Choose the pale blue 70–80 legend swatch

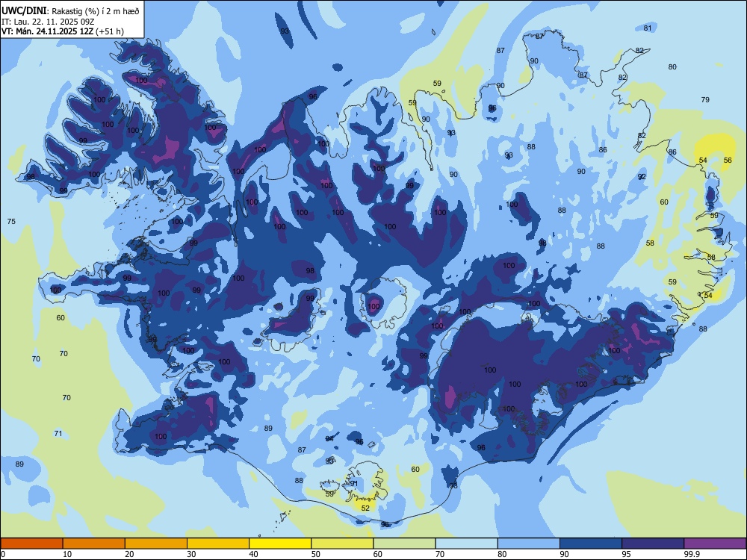click(x=467, y=544)
